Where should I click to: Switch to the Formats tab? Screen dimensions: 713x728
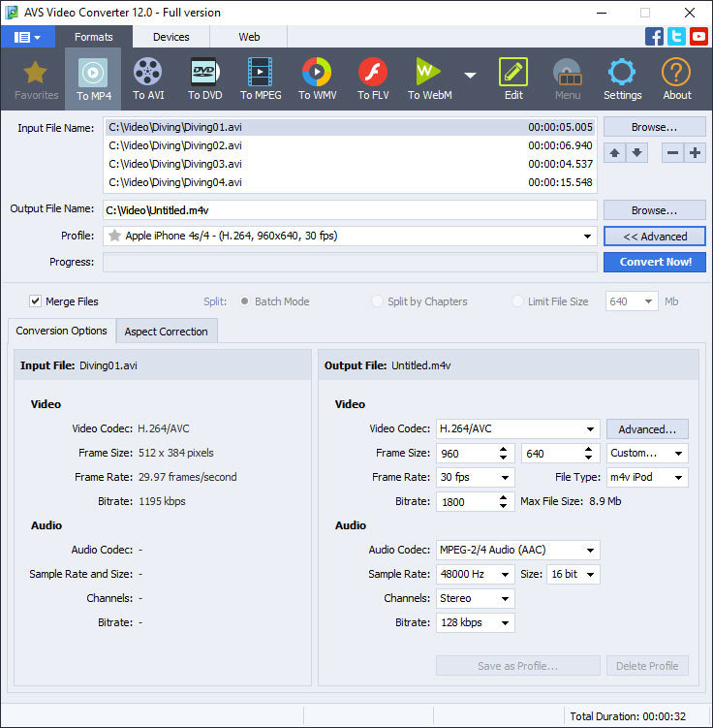[x=94, y=37]
